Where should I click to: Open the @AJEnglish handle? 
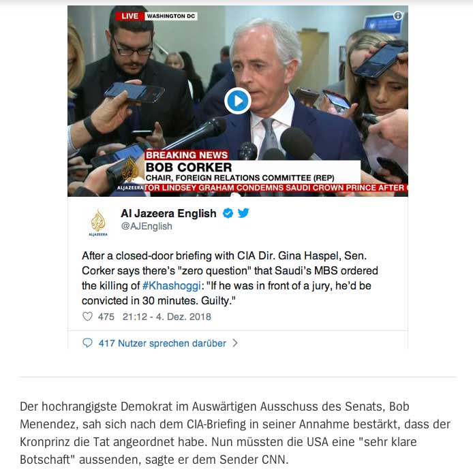point(147,226)
